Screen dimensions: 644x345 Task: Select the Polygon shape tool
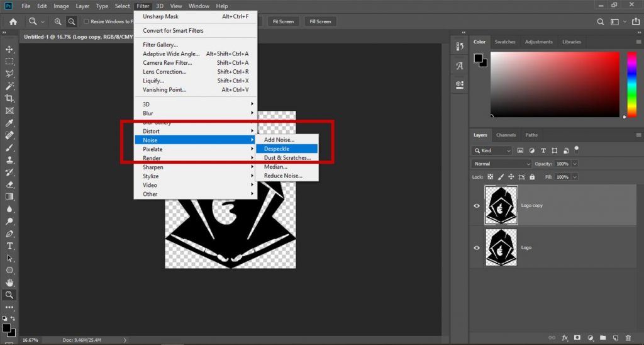[9, 271]
